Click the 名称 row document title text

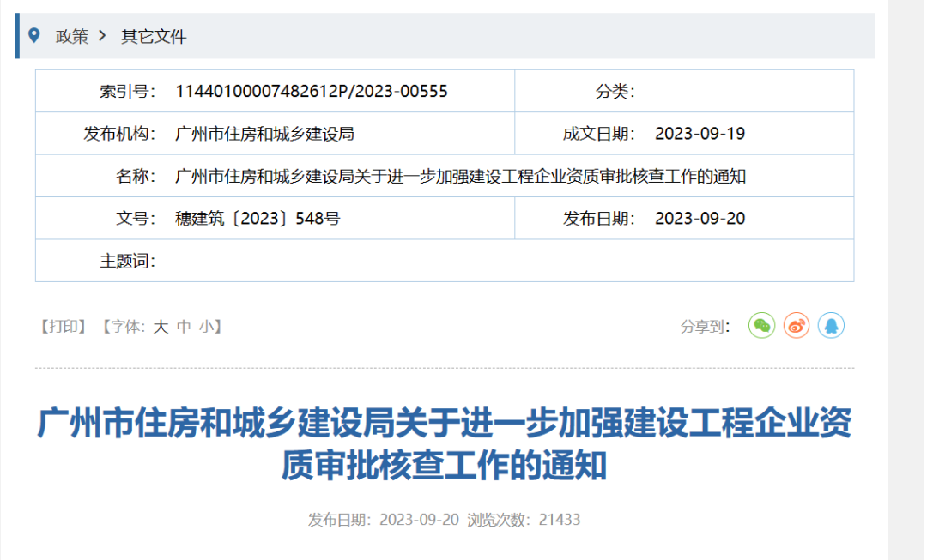(x=461, y=176)
